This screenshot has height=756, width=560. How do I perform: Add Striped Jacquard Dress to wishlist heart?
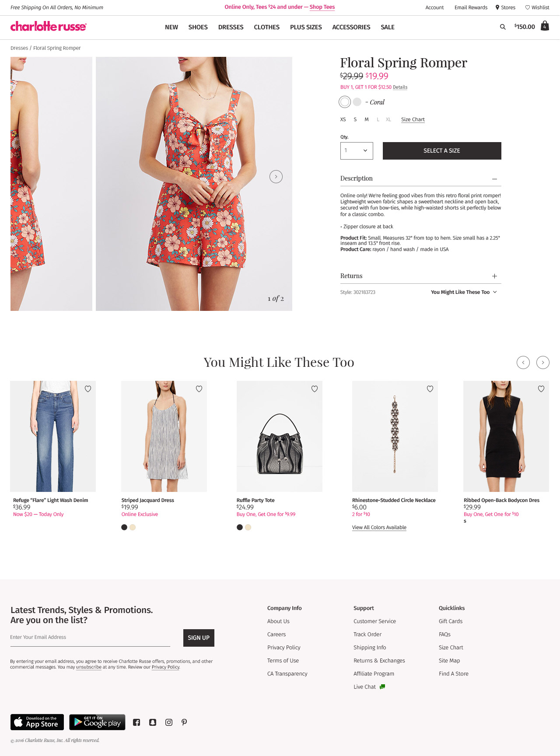coord(199,389)
